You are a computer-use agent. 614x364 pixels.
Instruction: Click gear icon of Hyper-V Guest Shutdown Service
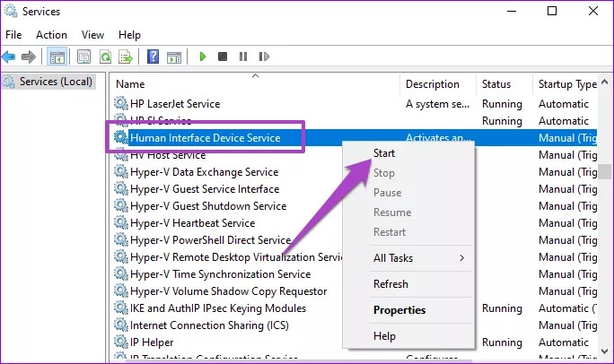[121, 205]
